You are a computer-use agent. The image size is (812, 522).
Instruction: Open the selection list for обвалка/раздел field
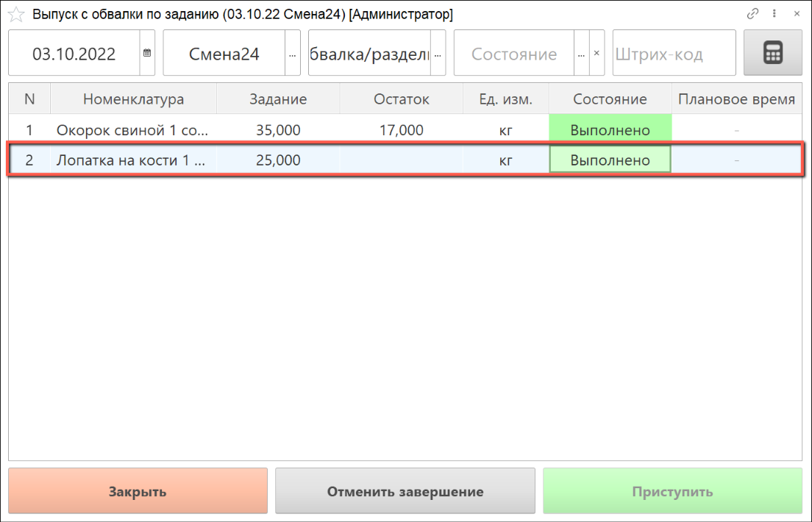pyautogui.click(x=438, y=54)
